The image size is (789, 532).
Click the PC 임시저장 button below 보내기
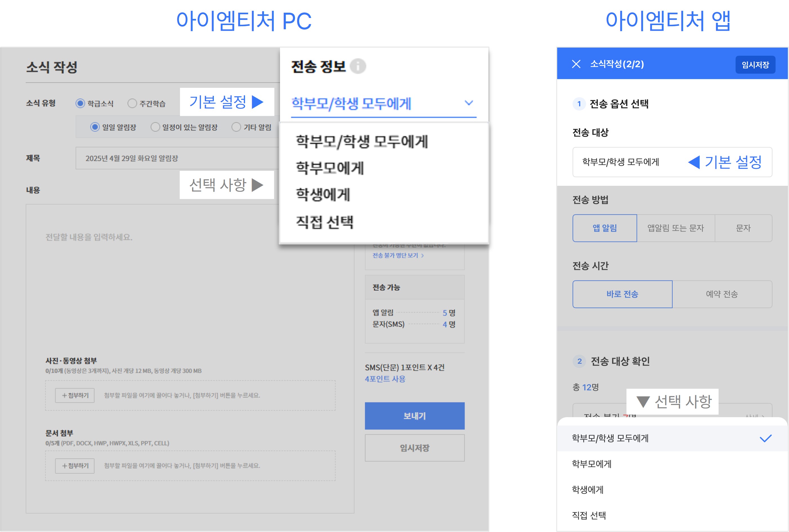click(x=415, y=448)
